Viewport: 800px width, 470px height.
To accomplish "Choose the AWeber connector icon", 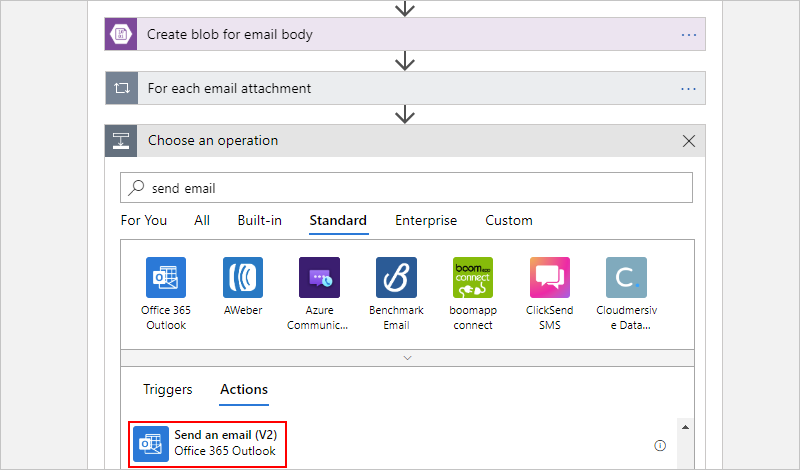I will click(242, 278).
